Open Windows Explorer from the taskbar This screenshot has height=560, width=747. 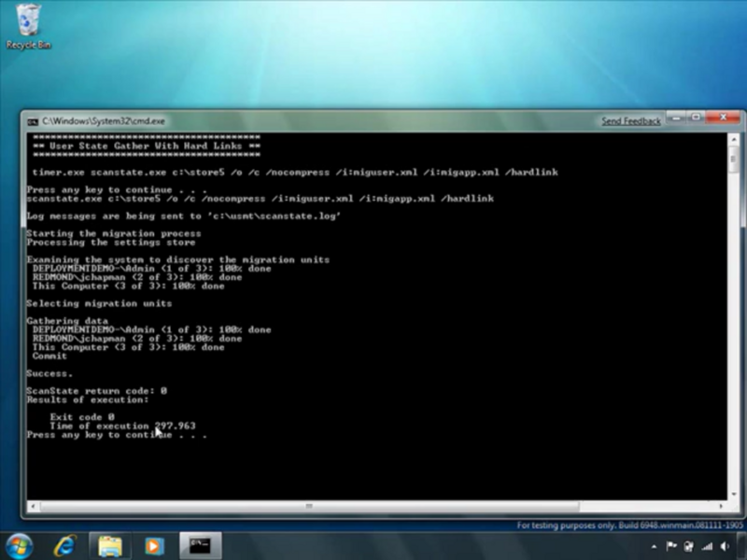[x=110, y=545]
